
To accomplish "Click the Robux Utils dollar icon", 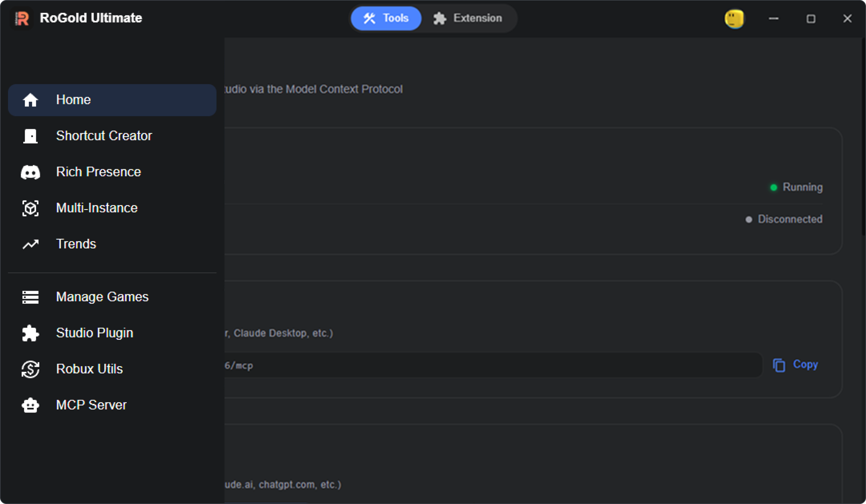I will click(30, 369).
